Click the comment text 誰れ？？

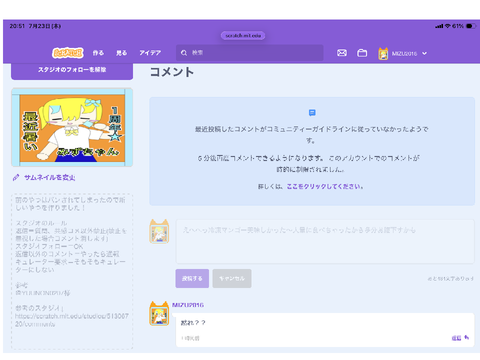[193, 323]
